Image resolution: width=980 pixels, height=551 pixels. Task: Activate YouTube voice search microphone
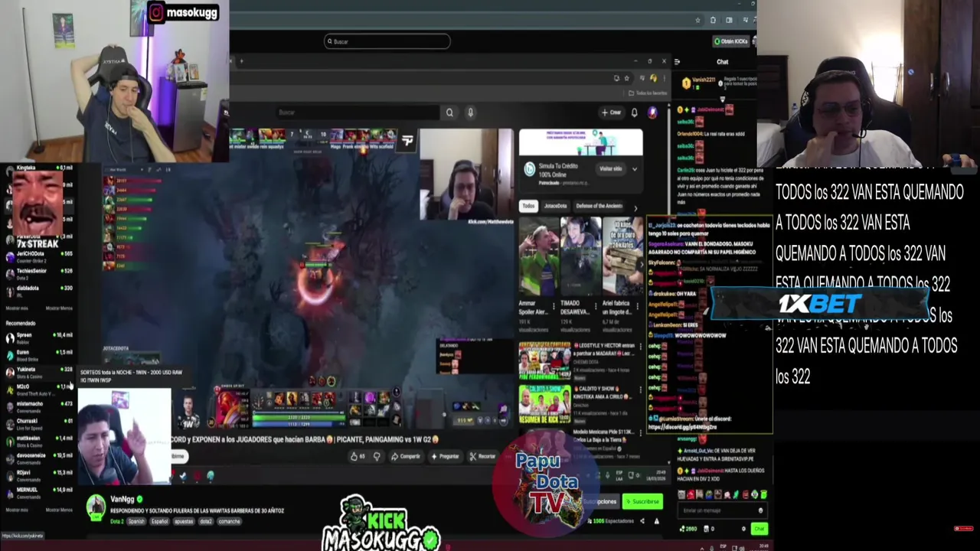(x=470, y=112)
